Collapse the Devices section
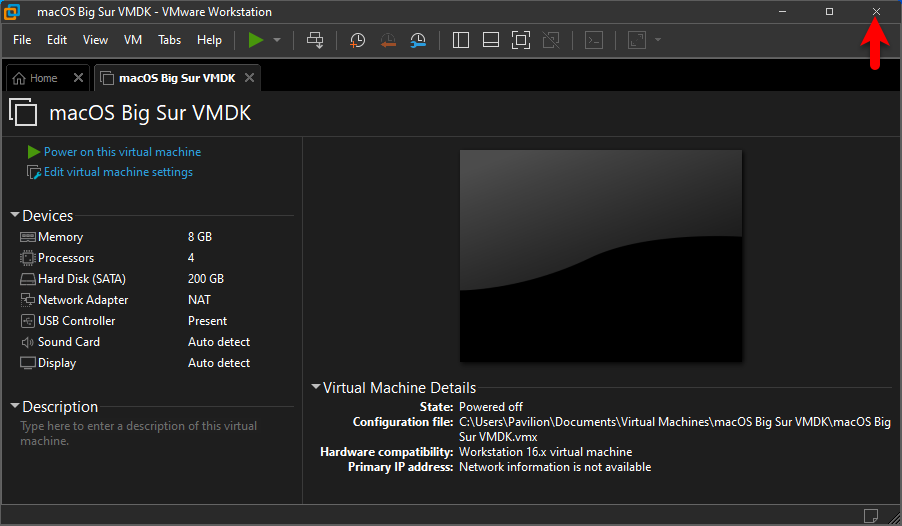 (x=15, y=215)
